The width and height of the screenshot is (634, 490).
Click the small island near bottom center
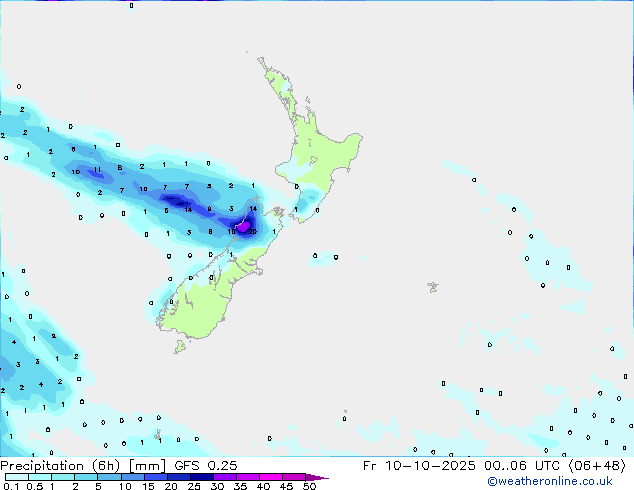[x=345, y=412]
